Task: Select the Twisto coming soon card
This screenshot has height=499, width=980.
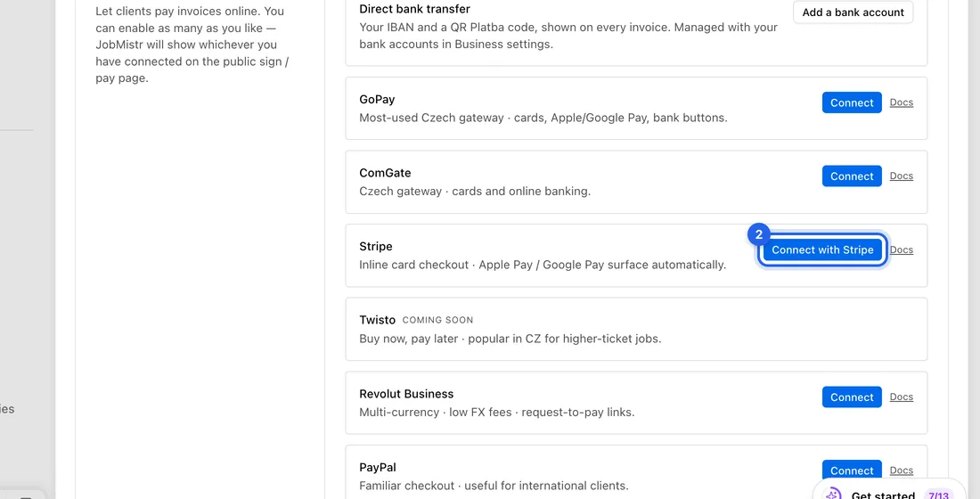Action: tap(636, 329)
